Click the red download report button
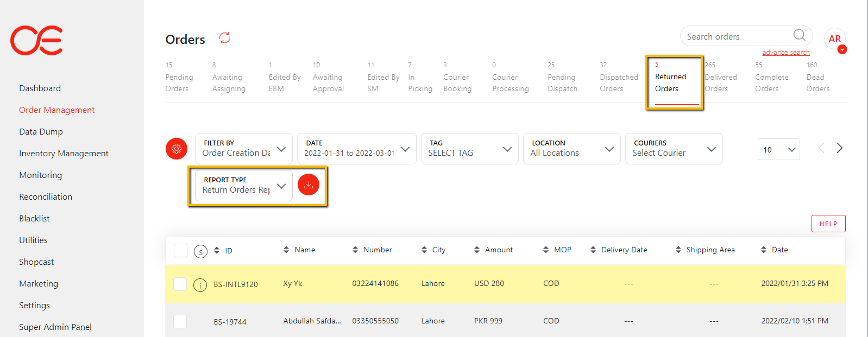 click(309, 185)
